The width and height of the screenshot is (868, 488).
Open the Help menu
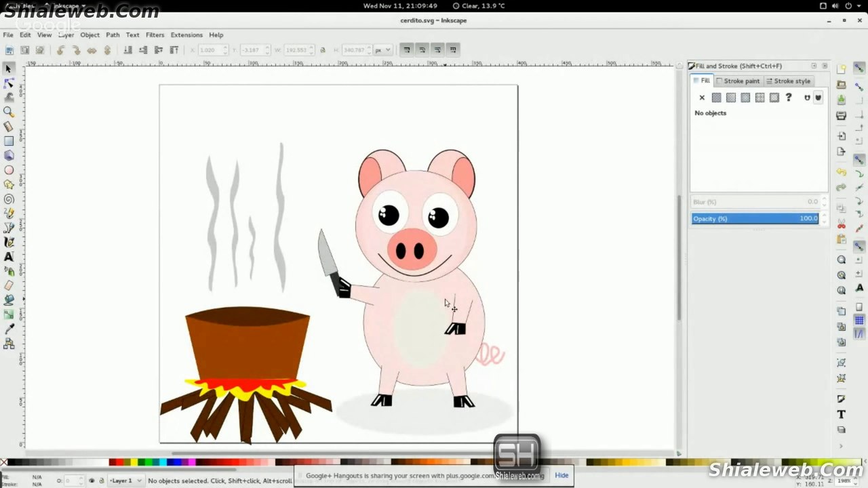216,35
